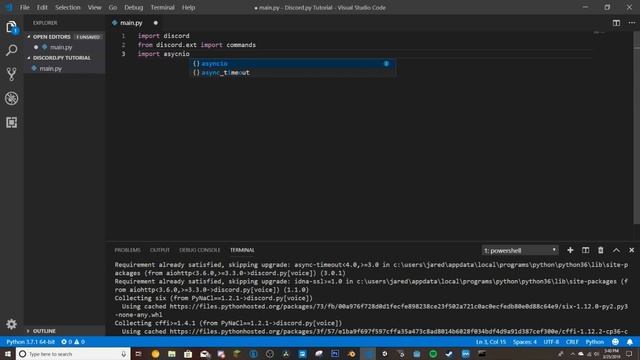Screen dimensions: 640x360
Task: Switch to the Debug Console tab
Action: click(200, 250)
